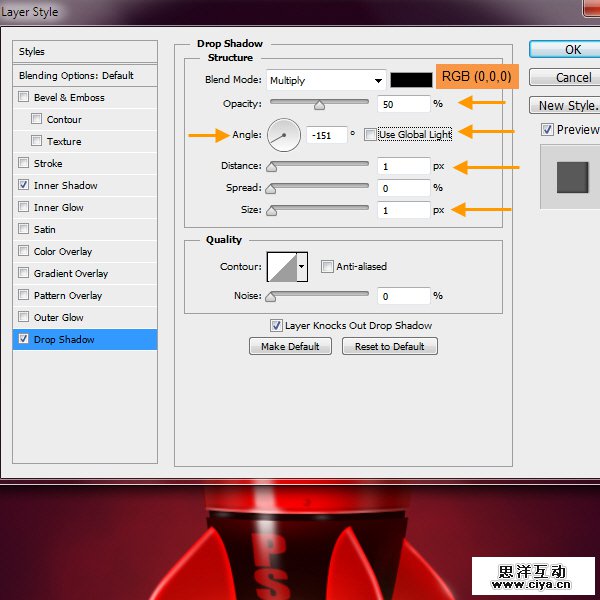Click the OK button
The width and height of the screenshot is (600, 600).
pyautogui.click(x=565, y=50)
